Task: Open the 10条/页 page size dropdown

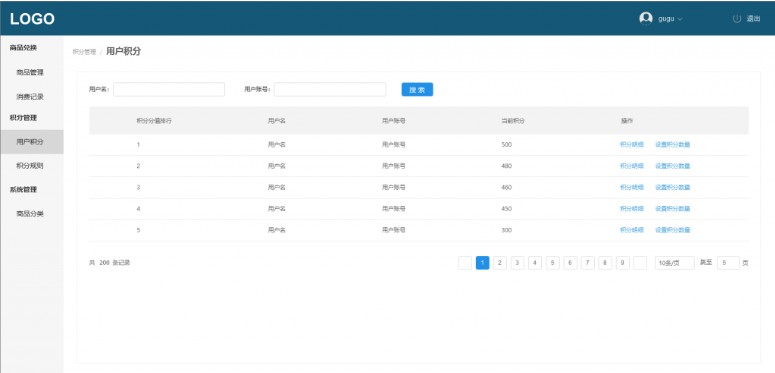Action: click(x=674, y=263)
